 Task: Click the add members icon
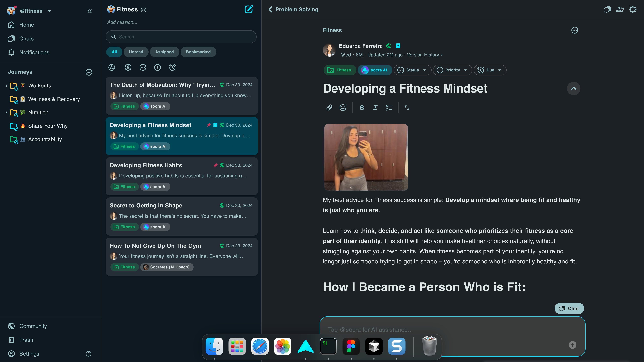(x=620, y=10)
